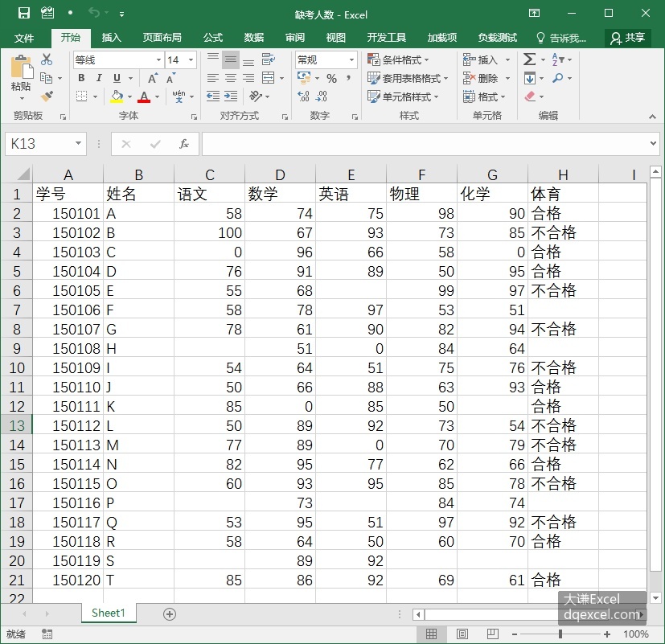Image resolution: width=665 pixels, height=644 pixels.
Task: Decrease decimal places
Action: 321,96
